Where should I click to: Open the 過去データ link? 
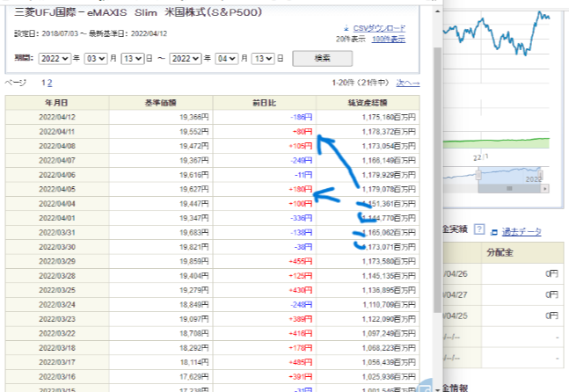(x=522, y=231)
